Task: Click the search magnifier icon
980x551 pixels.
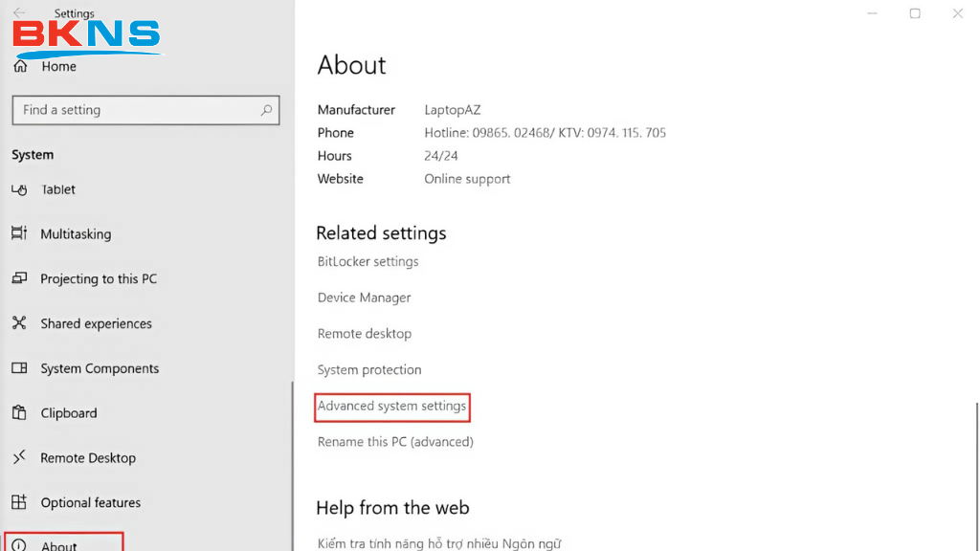Action: pyautogui.click(x=267, y=110)
